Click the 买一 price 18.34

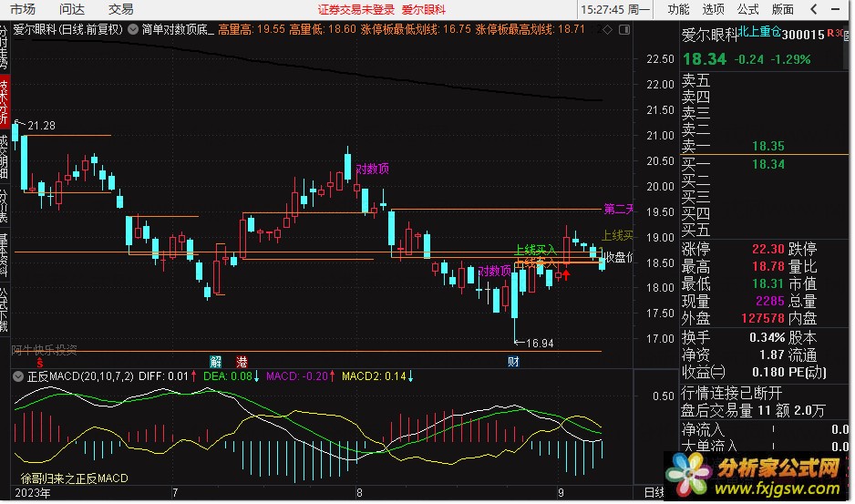[767, 164]
